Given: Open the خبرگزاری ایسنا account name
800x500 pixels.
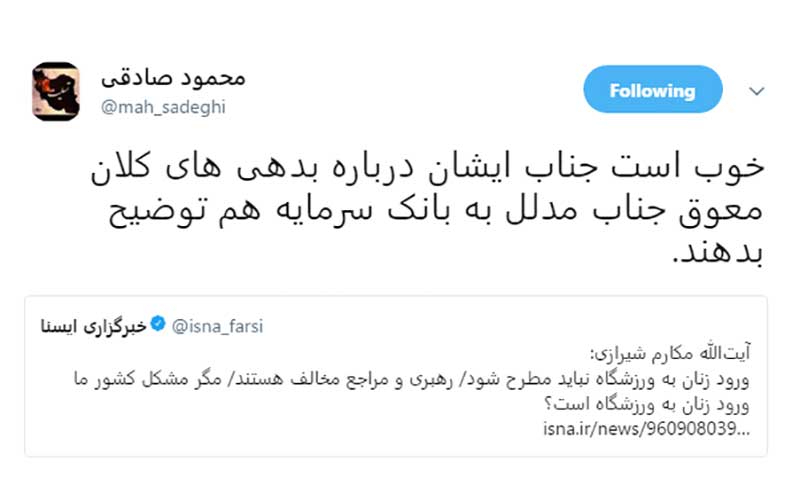Looking at the screenshot, I should tap(94, 326).
